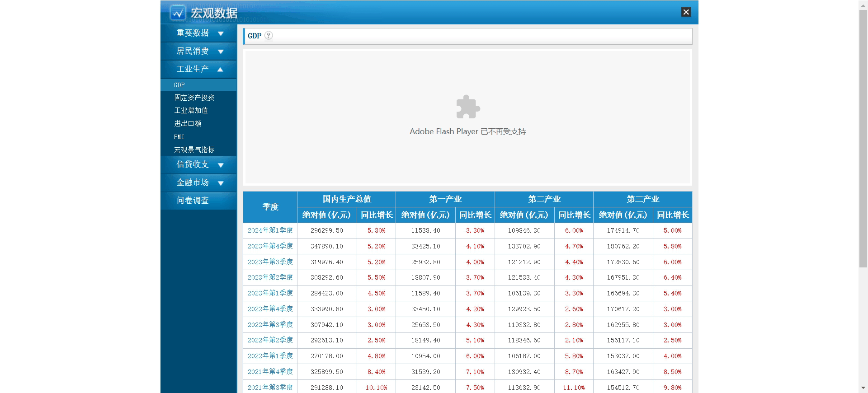Open the 2021年第4季度 row link
Image resolution: width=868 pixels, height=393 pixels.
[270, 372]
